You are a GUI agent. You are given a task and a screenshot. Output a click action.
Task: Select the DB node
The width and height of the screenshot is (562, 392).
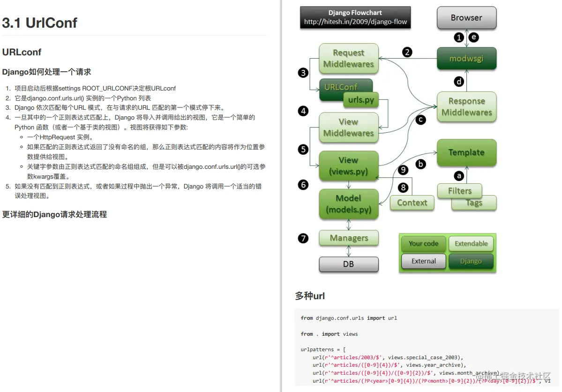click(x=348, y=264)
